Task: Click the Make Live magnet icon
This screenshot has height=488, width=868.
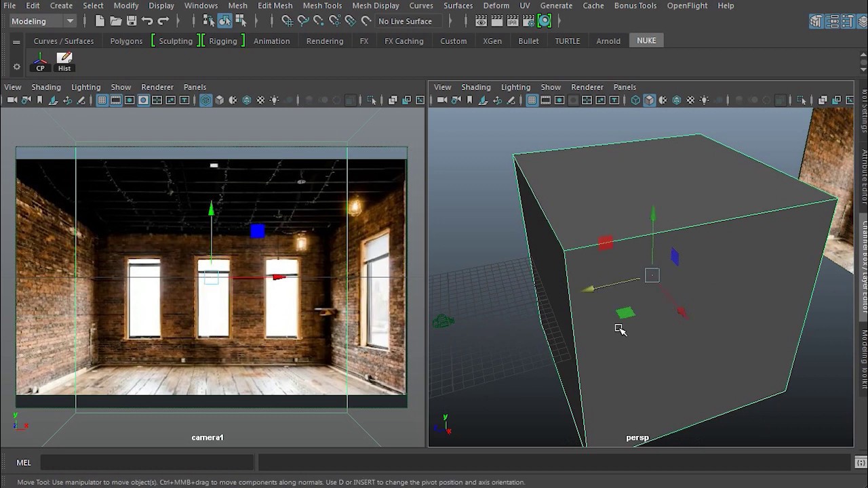Action: coord(366,21)
